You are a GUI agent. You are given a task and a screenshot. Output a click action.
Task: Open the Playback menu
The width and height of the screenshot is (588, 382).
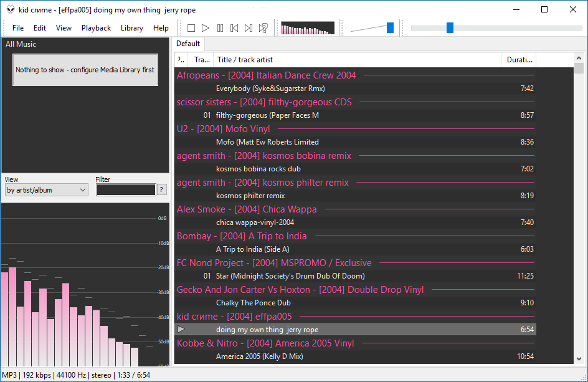96,28
